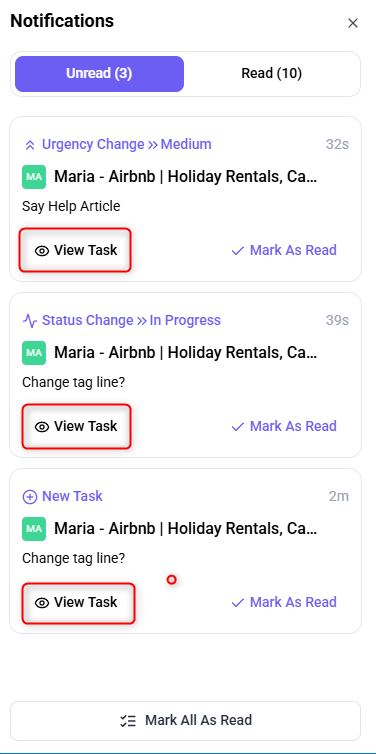Mark Status Change notification as read

(x=284, y=426)
